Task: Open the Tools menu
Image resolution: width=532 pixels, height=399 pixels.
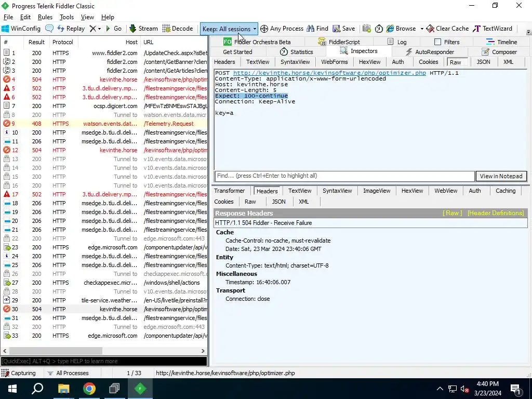Action: coord(66,17)
